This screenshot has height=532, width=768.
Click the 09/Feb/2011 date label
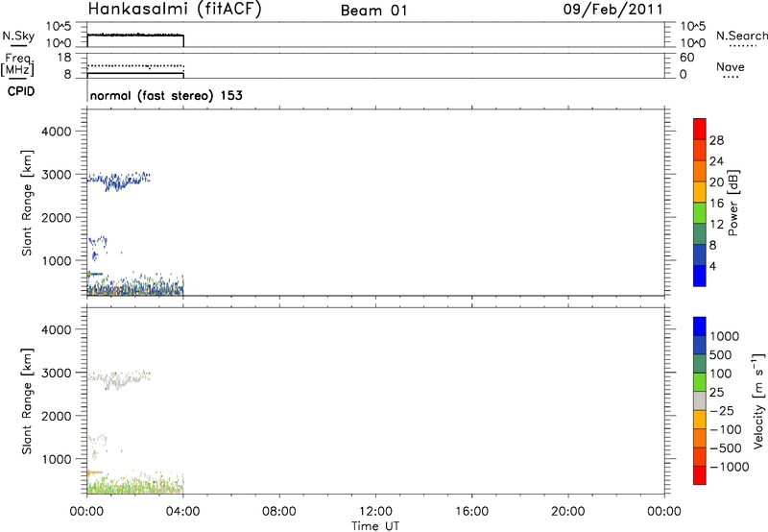click(x=612, y=10)
